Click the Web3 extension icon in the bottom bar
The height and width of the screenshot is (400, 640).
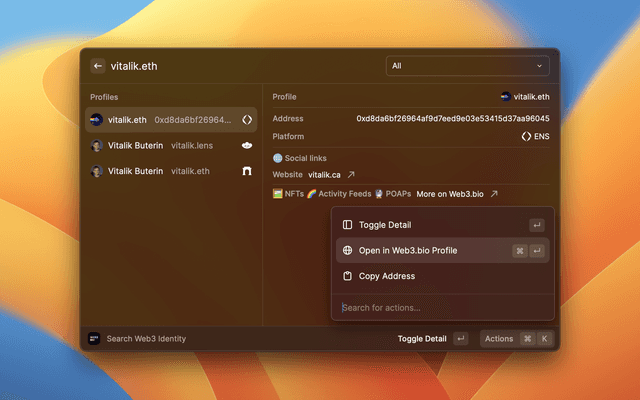click(94, 339)
